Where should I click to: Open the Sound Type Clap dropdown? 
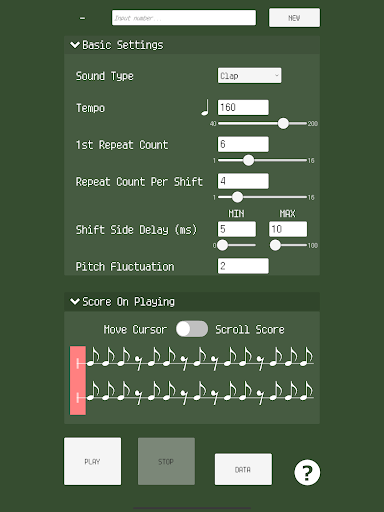click(x=249, y=76)
